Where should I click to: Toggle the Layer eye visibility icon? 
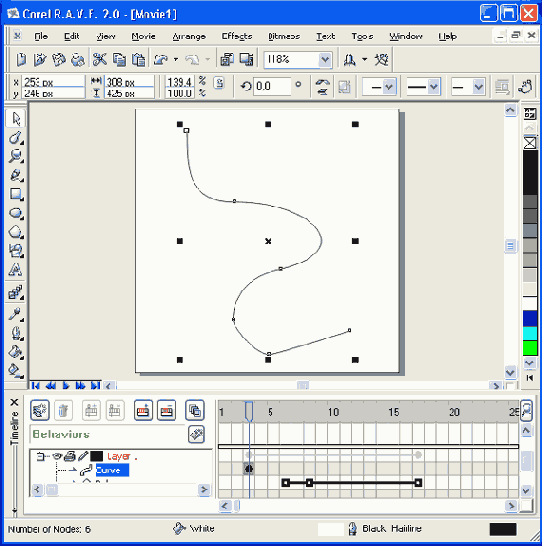click(x=57, y=456)
